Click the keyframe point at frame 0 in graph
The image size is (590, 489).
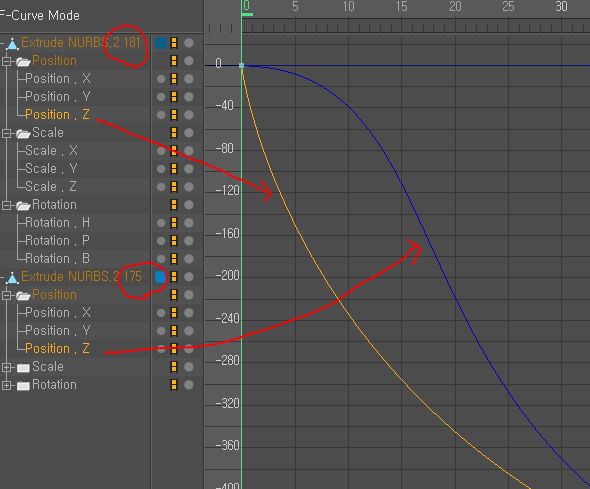pyautogui.click(x=242, y=65)
